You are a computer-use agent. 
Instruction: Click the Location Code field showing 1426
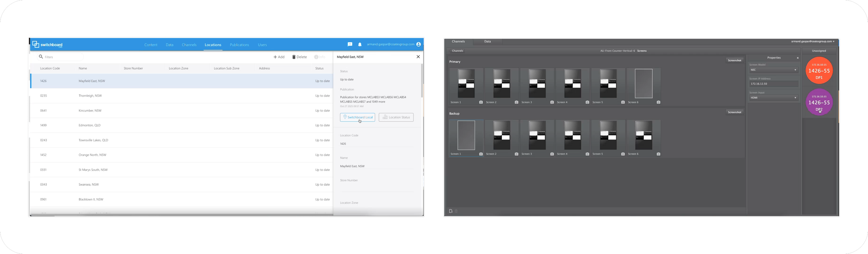pyautogui.click(x=377, y=144)
